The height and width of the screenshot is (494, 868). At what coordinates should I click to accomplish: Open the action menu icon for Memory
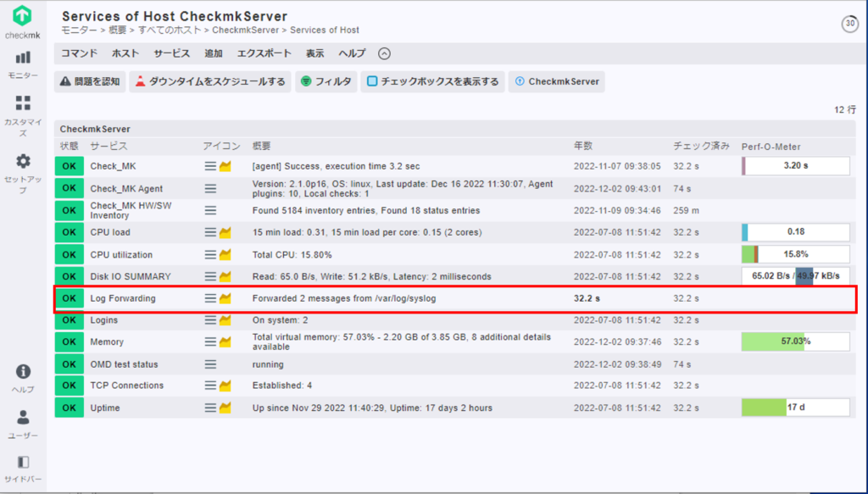tap(210, 341)
